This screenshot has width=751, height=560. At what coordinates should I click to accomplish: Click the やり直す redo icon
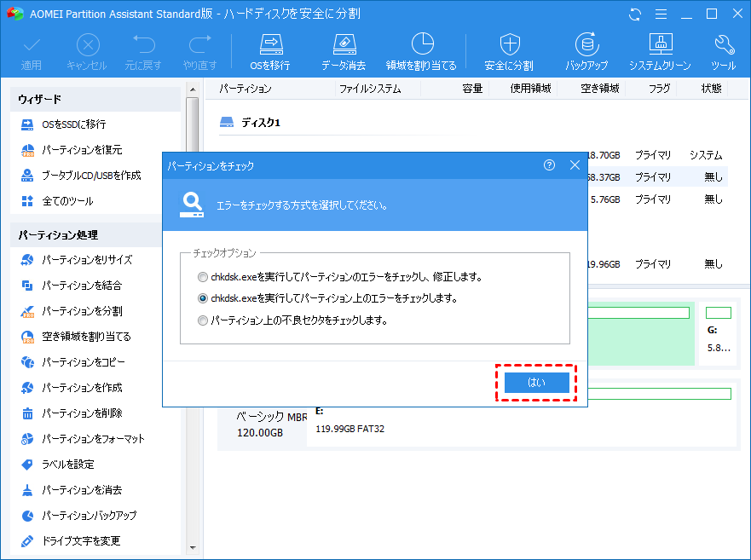199,52
